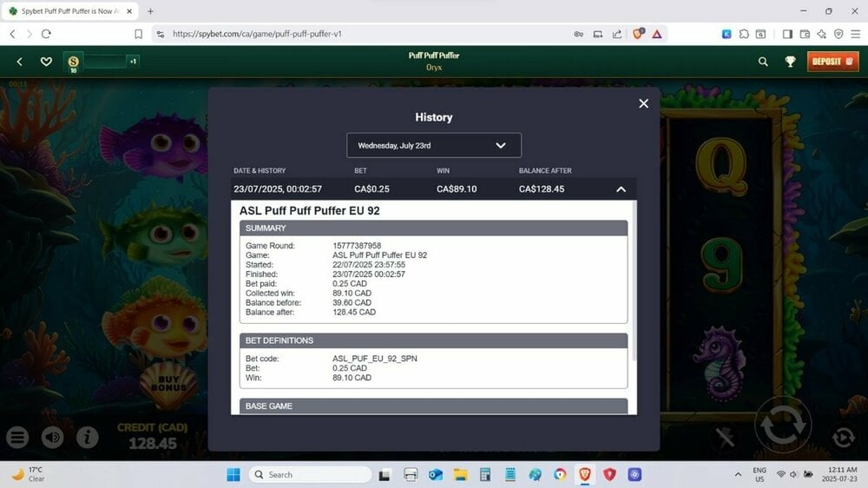Click the BASE GAME section header
The height and width of the screenshot is (488, 868).
click(x=433, y=406)
